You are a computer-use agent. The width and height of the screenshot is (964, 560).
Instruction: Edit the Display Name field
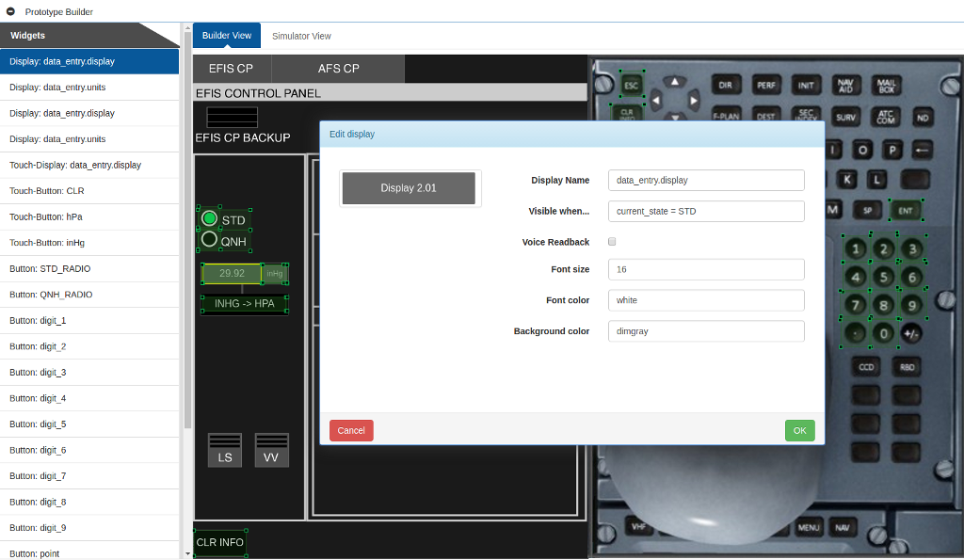tap(706, 180)
